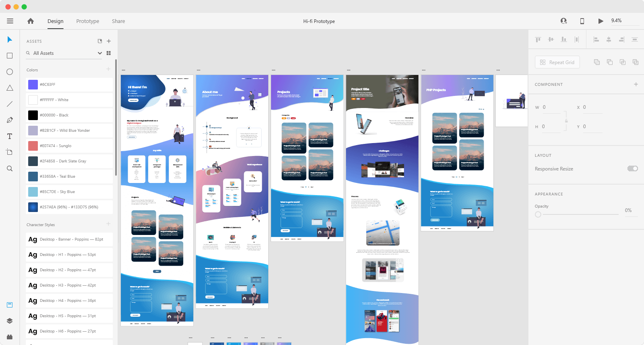Click the Opacity slider handle

pyautogui.click(x=538, y=214)
